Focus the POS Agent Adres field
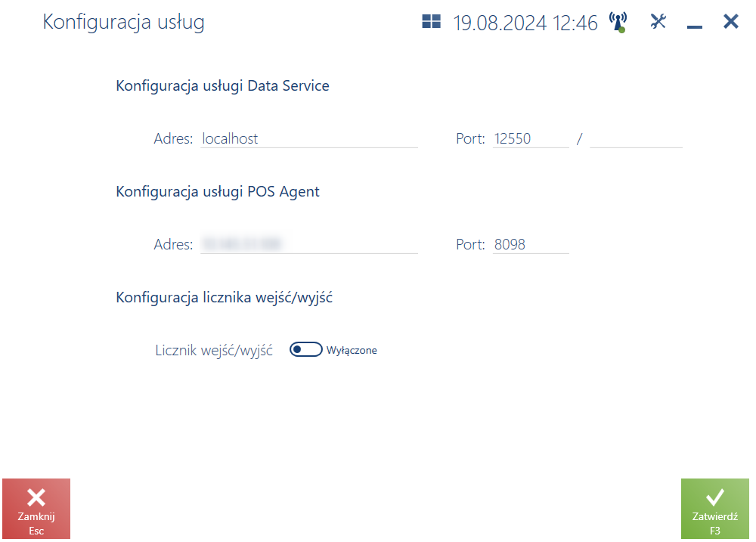Screen dimensions: 756x542 309,244
